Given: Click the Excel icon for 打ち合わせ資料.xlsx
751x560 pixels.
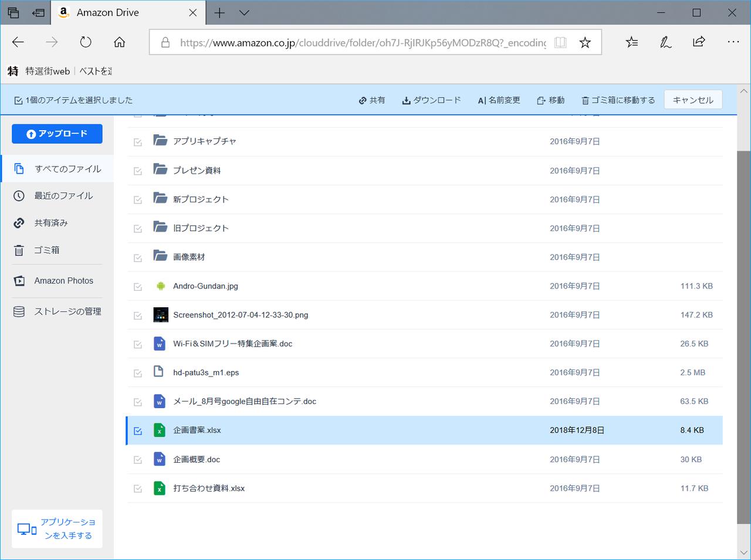Looking at the screenshot, I should [159, 488].
